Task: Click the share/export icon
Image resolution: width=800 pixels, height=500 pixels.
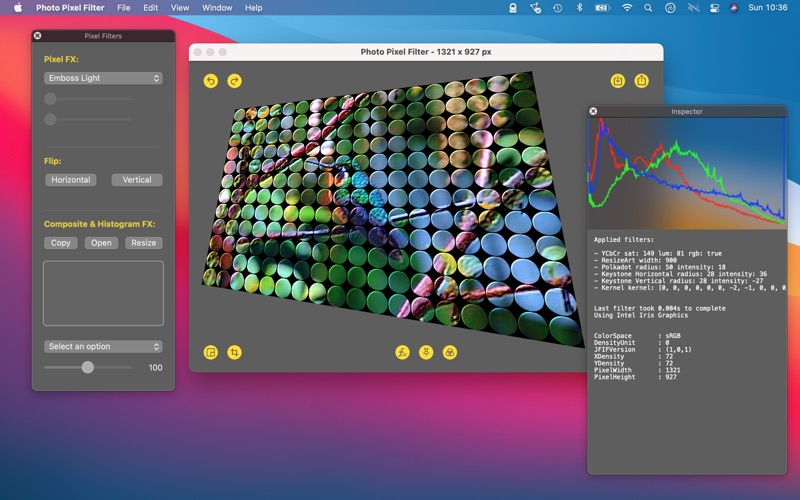Action: click(641, 81)
